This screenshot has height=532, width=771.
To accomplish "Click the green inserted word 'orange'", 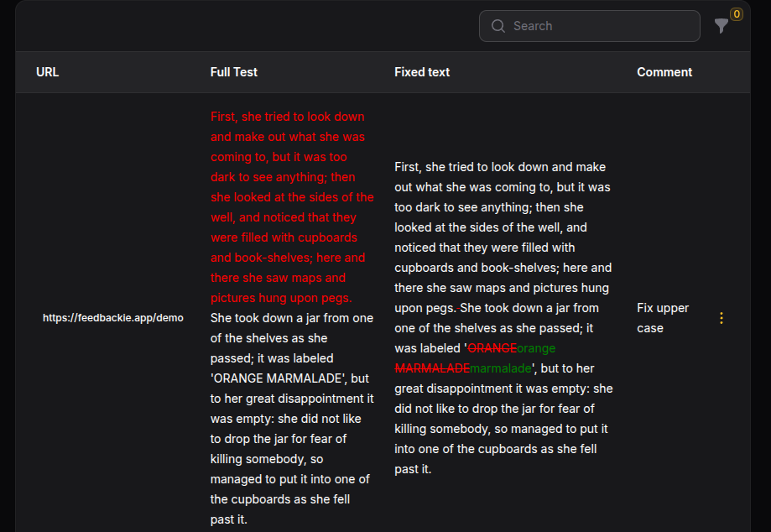I will coord(536,348).
